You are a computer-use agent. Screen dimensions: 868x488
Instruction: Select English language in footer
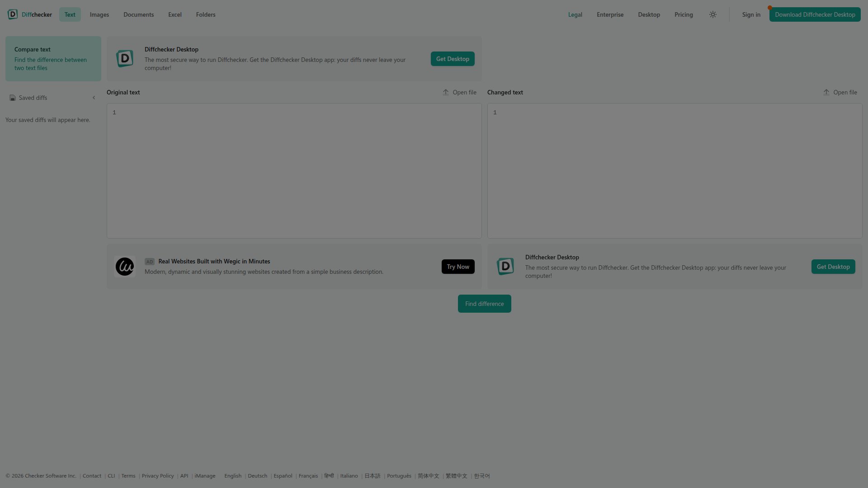click(x=233, y=476)
